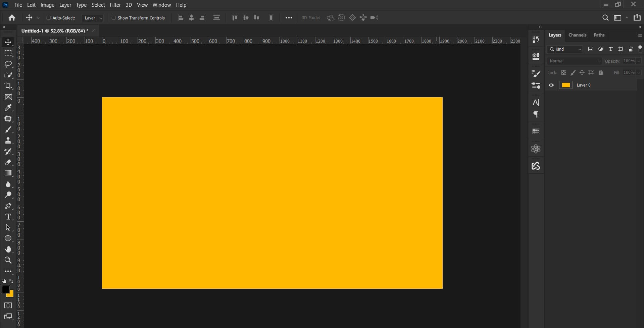Open the Paragraph panel icon

536,115
